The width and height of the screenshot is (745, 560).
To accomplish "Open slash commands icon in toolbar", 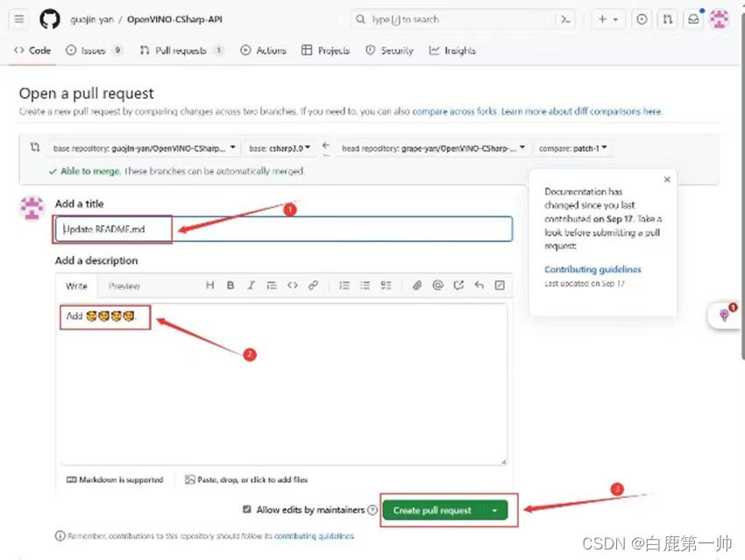I will pos(500,286).
